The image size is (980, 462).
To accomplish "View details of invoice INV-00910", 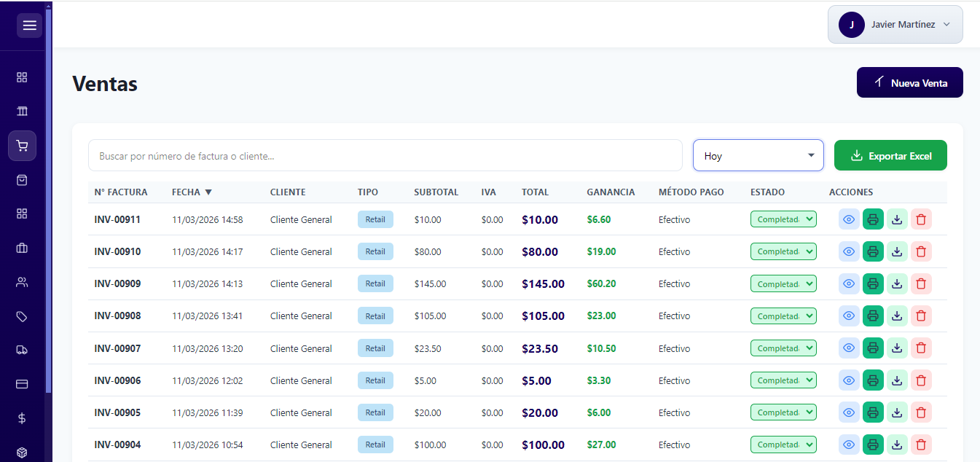I will tap(849, 251).
